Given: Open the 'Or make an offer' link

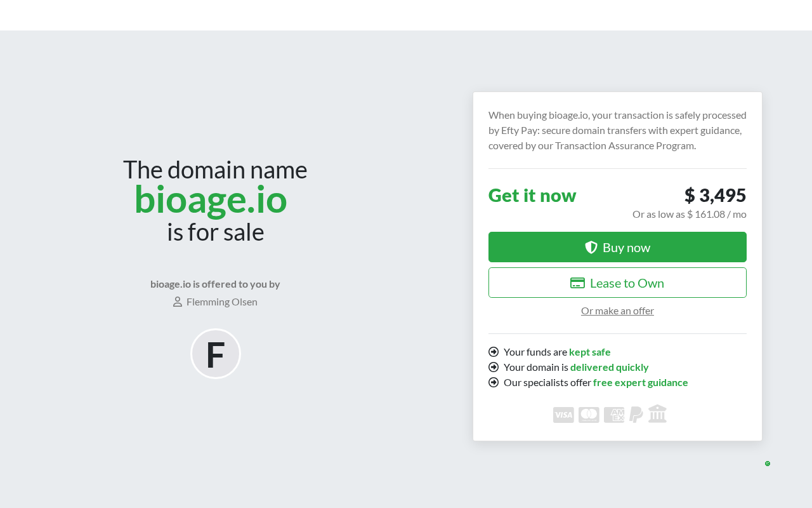Looking at the screenshot, I should 617,311.
